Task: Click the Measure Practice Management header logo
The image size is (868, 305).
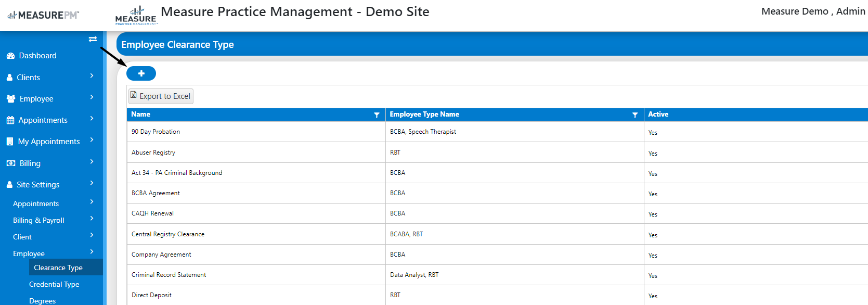Action: click(x=136, y=16)
